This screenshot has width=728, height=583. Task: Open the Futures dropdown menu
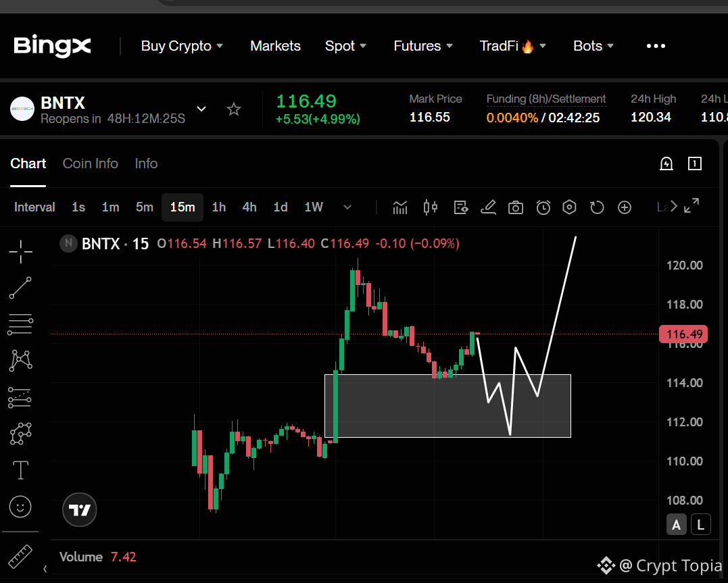tap(423, 46)
